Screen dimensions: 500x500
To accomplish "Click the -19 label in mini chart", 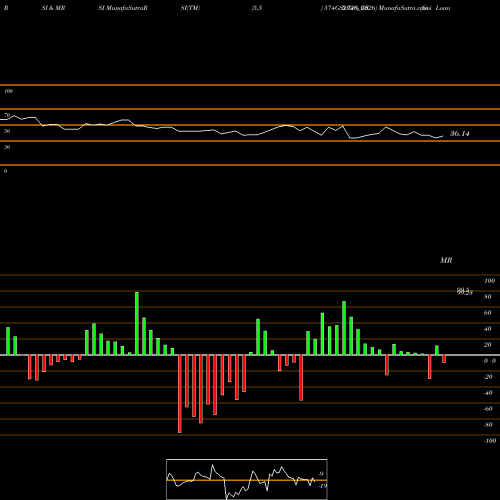I will pyautogui.click(x=322, y=486).
